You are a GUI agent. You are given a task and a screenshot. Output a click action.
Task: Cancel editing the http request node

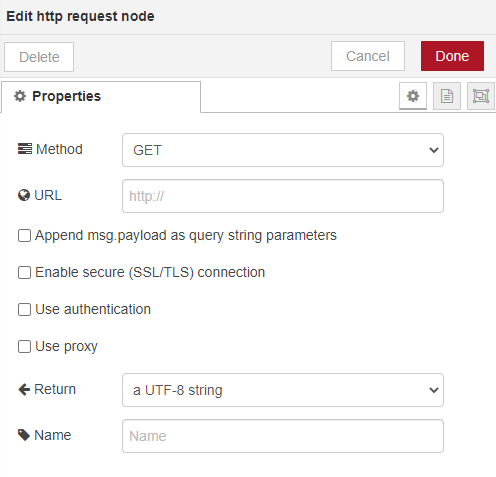368,56
